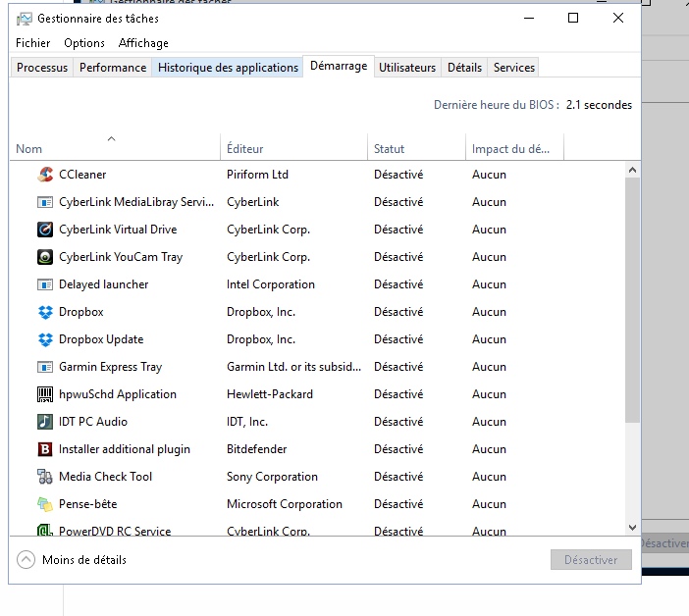Click the Sony Corporation publisher cell
This screenshot has height=616, width=689.
272,477
